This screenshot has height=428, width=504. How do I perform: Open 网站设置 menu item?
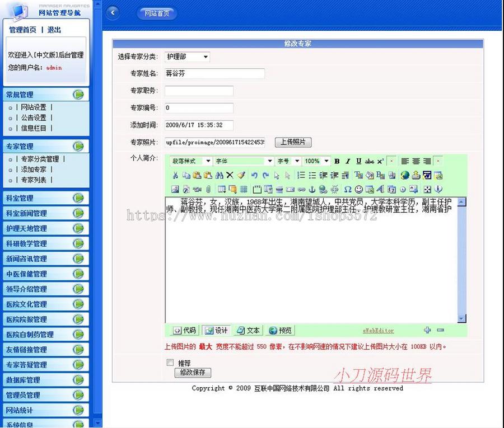(34, 107)
